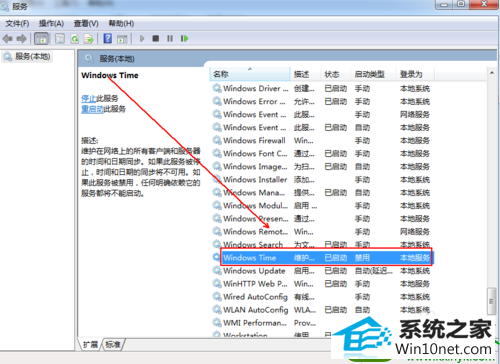Click the gear icon beside Windows Installer
The image size is (500, 364).
(217, 179)
